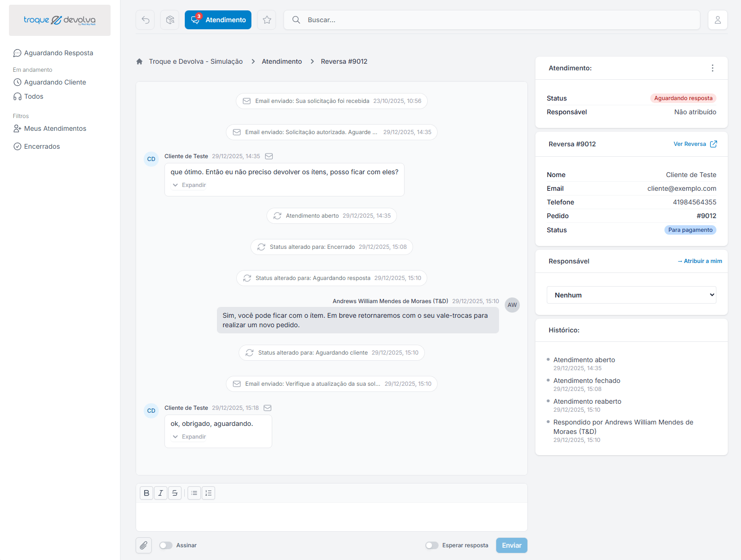
Task: Click the undo/back arrow icon in top toolbar
Action: click(x=145, y=20)
